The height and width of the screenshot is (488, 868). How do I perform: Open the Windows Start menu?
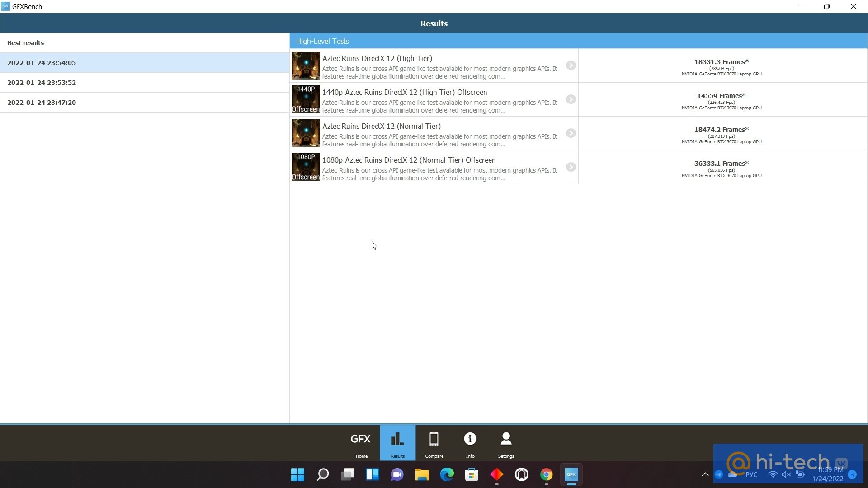298,475
